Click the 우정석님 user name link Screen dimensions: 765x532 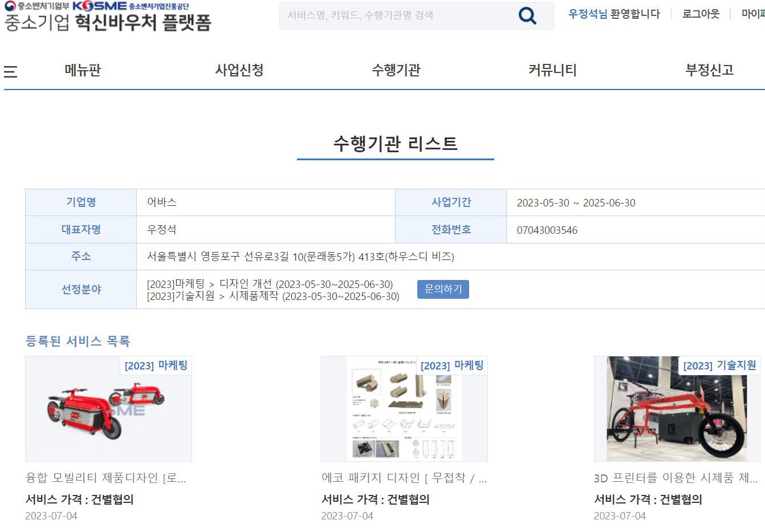click(588, 14)
